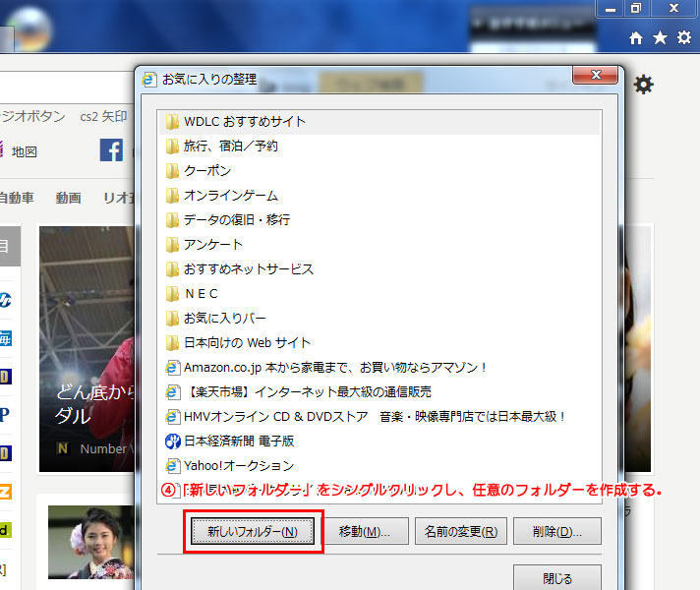Select the 楽天市場 favorite entry

[x=328, y=391]
